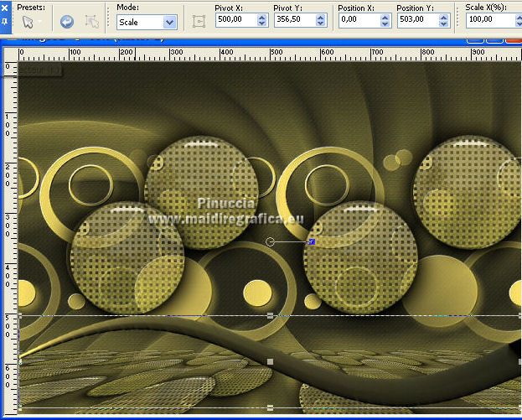Click the blue reset arrow icon
Image resolution: width=522 pixels, height=420 pixels.
[66, 22]
